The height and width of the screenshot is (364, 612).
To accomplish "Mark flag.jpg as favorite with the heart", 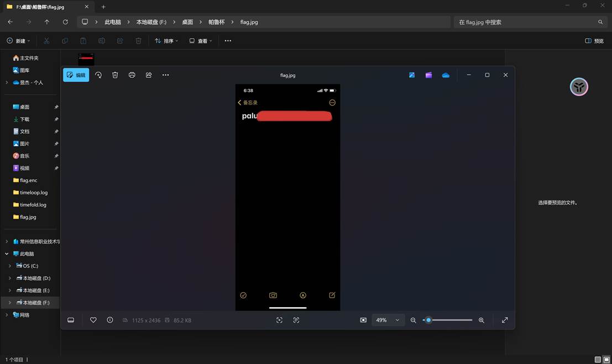I will coord(93,320).
